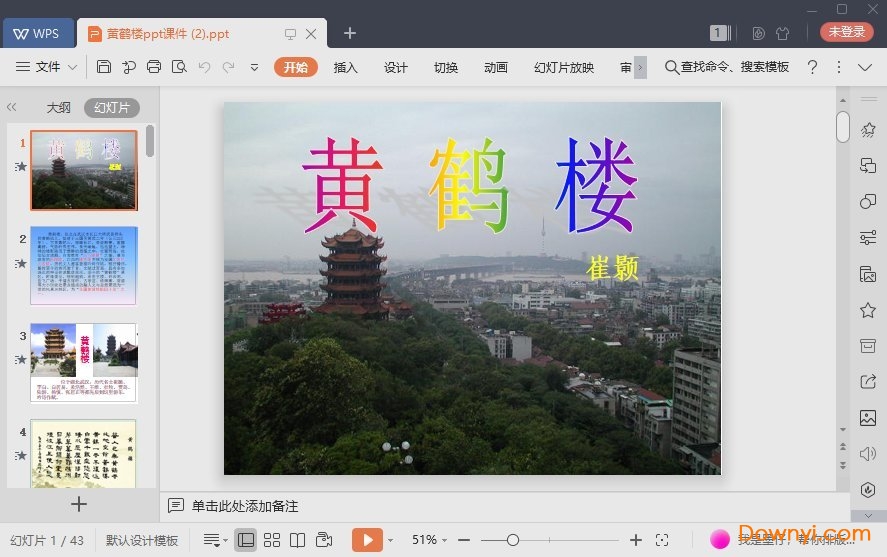Open the 51% zoom dropdown

[429, 540]
